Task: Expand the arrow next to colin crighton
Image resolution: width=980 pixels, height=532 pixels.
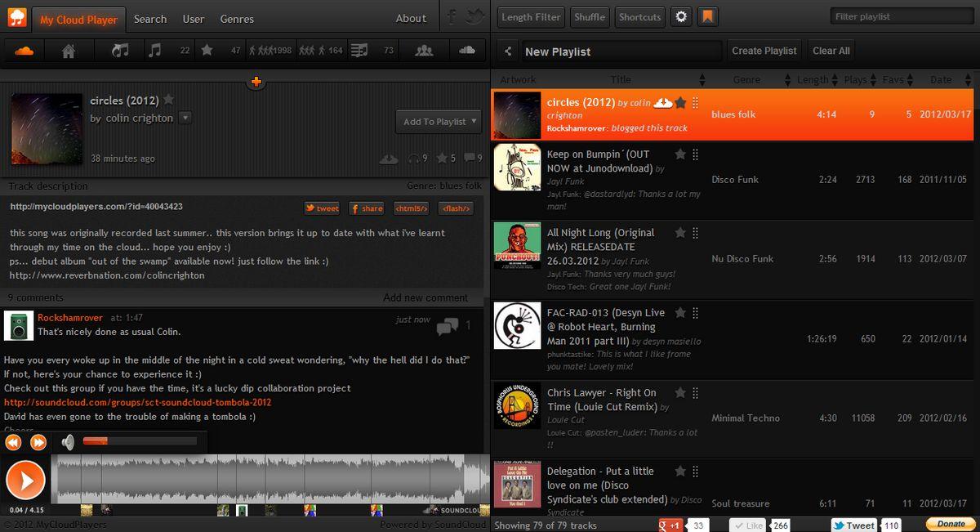Action: [185, 118]
